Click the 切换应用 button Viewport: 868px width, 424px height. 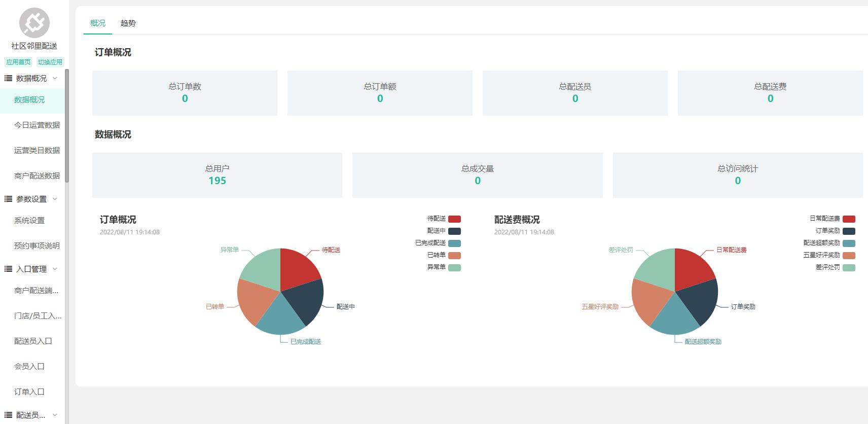[50, 62]
